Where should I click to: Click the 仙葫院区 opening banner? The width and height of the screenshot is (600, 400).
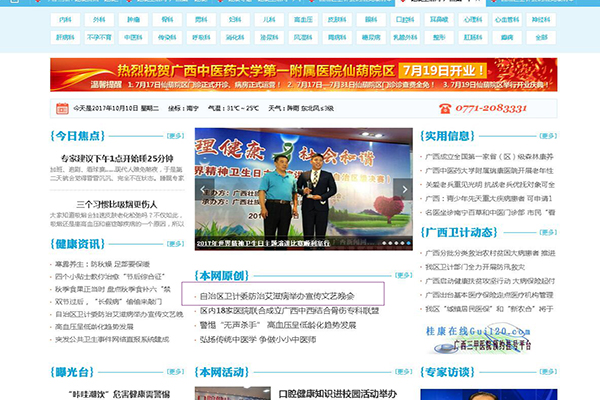coord(303,75)
